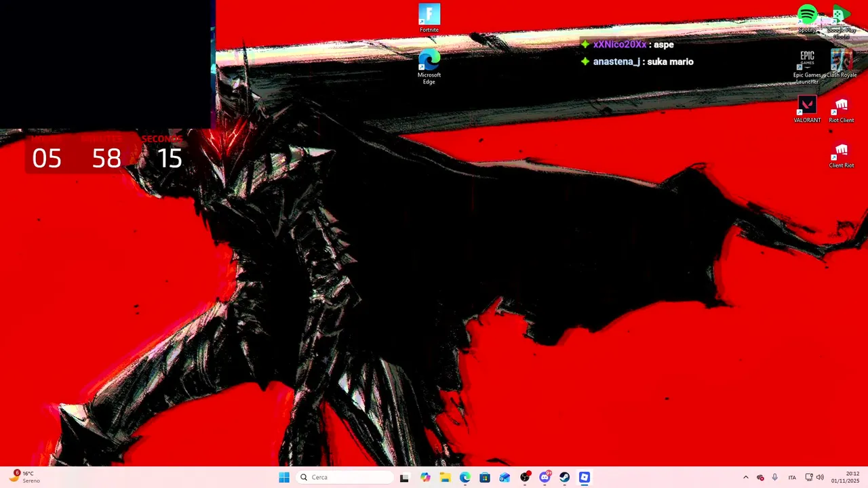Open Microsoft Store from the taskbar

click(x=485, y=478)
